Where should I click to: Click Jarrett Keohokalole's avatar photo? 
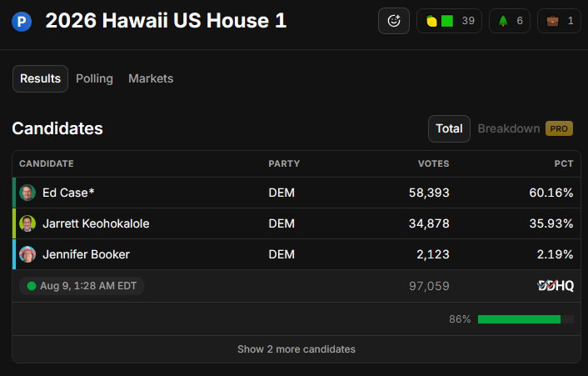pos(27,223)
